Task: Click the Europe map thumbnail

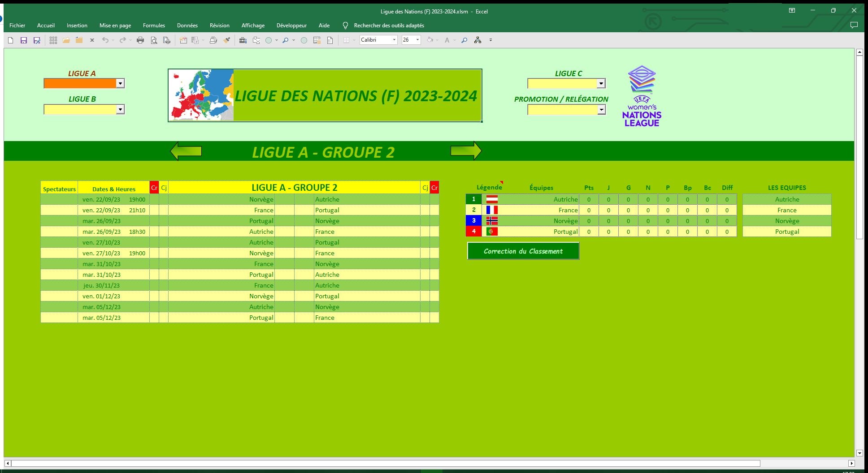Action: point(201,95)
